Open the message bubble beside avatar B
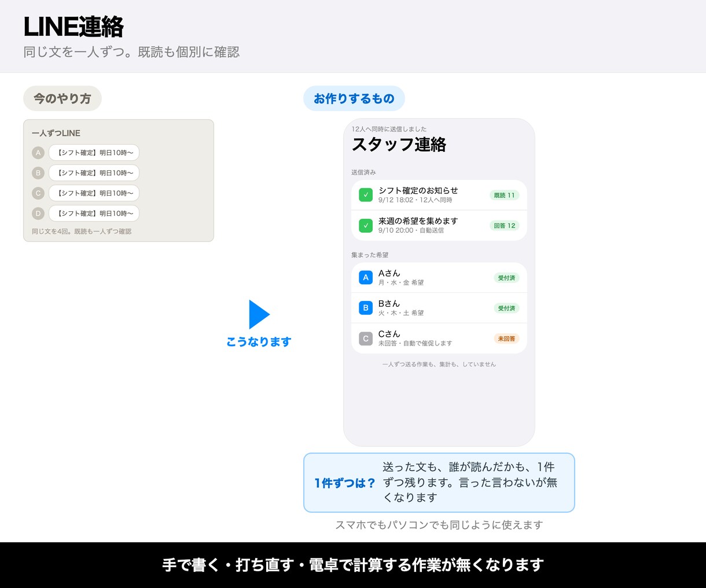The width and height of the screenshot is (706, 588). pyautogui.click(x=94, y=173)
